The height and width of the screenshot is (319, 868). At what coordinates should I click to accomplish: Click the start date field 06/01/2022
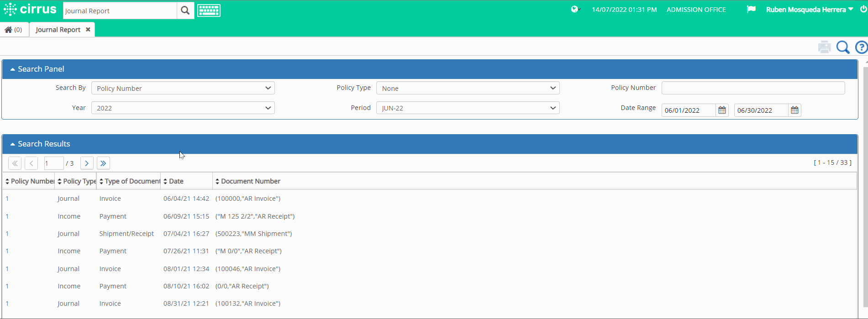pyautogui.click(x=689, y=110)
